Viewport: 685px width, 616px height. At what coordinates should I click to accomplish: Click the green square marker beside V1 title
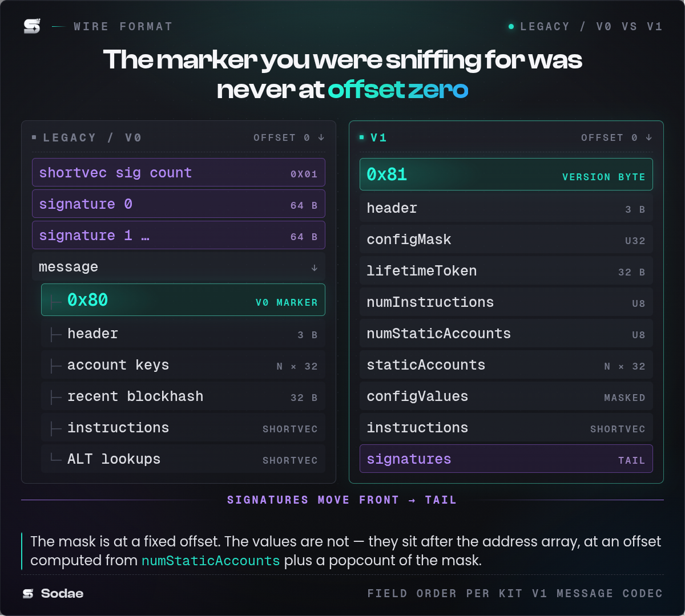point(362,137)
